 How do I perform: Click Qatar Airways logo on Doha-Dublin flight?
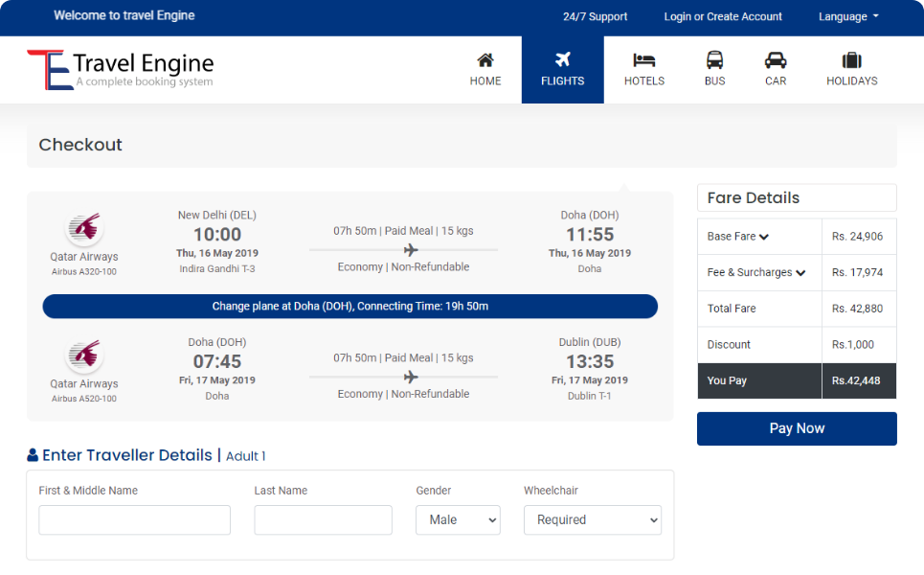[84, 356]
